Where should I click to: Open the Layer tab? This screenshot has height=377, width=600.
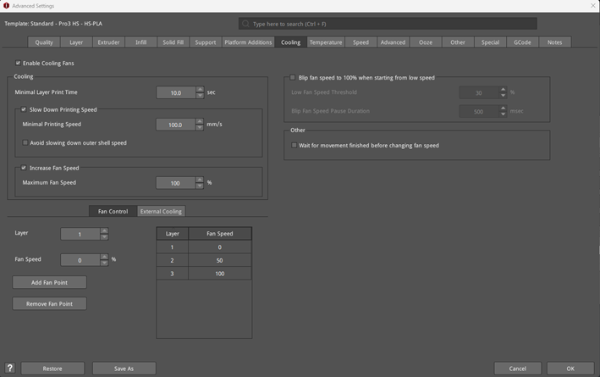[x=76, y=42]
